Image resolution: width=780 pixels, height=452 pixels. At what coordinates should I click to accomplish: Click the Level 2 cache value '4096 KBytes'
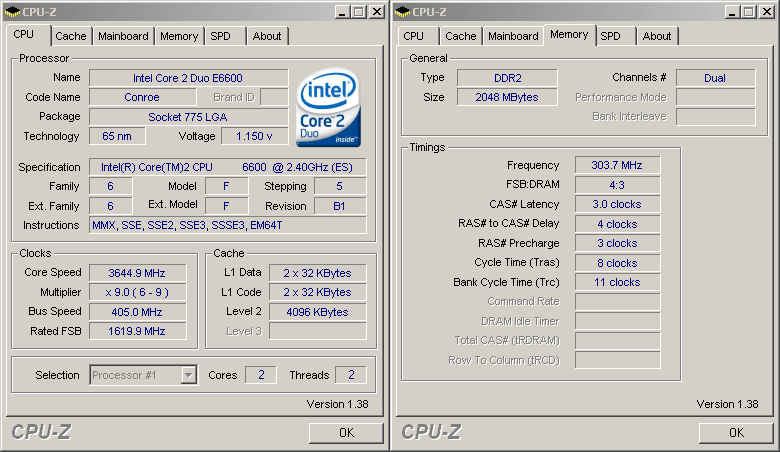317,312
